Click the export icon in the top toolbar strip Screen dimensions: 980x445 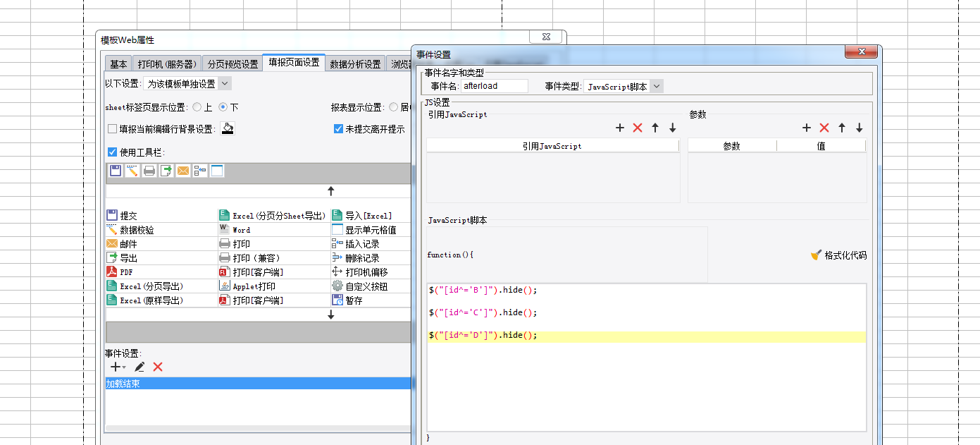pyautogui.click(x=166, y=171)
